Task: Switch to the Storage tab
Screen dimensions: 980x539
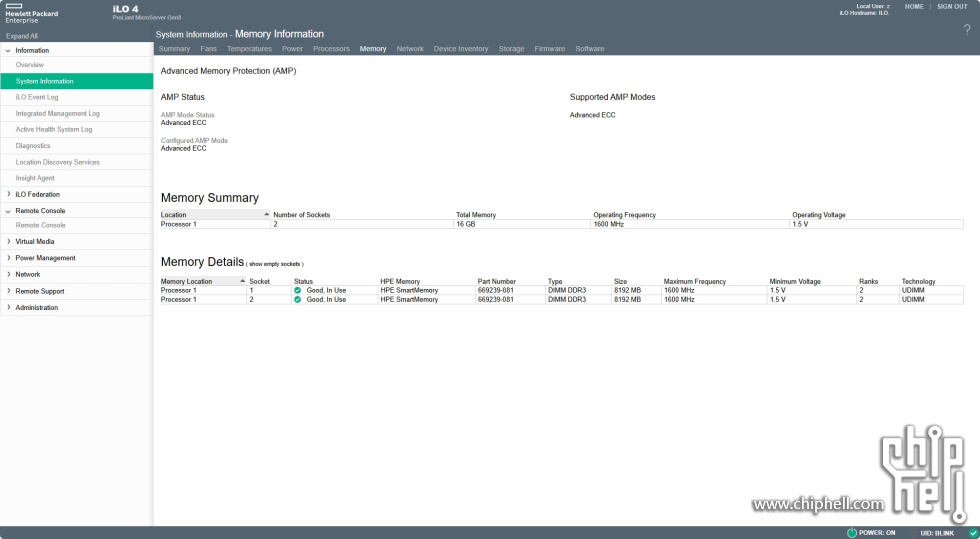Action: (x=511, y=49)
